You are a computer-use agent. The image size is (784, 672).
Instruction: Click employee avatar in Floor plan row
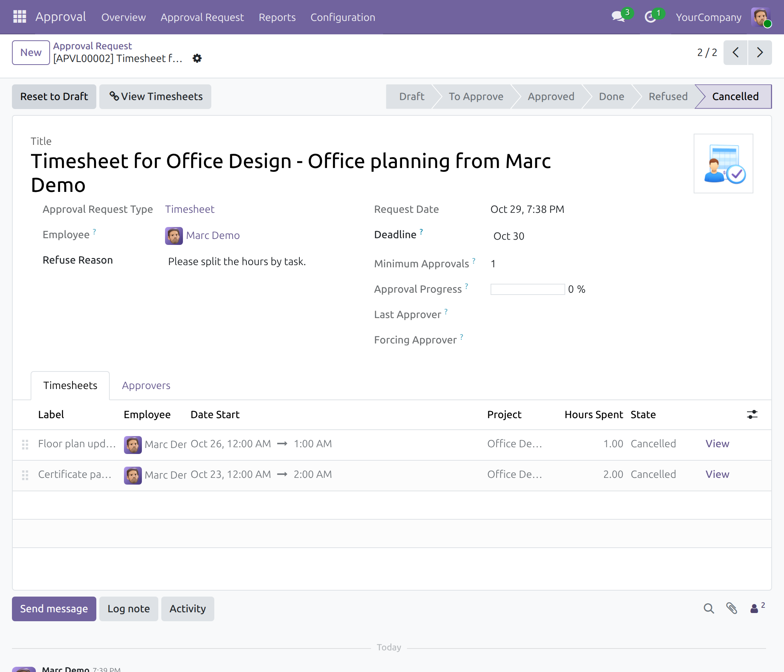point(133,445)
